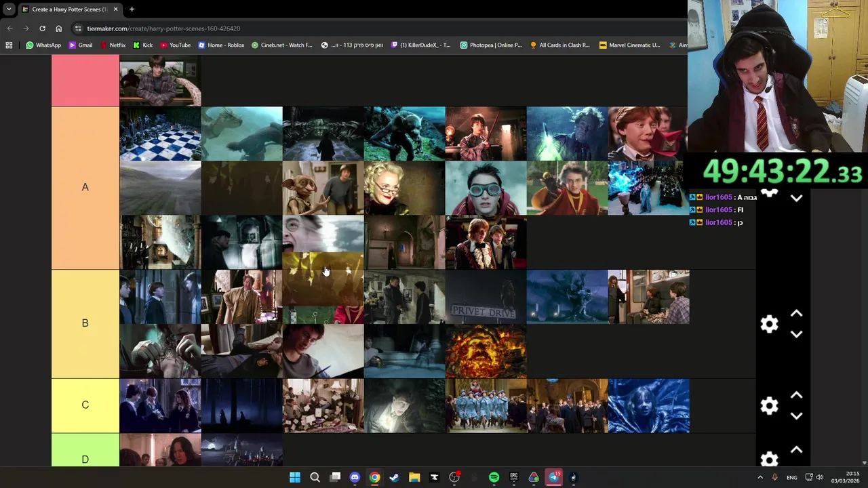Show hidden system tray icons
This screenshot has height=488, width=868.
click(x=759, y=477)
